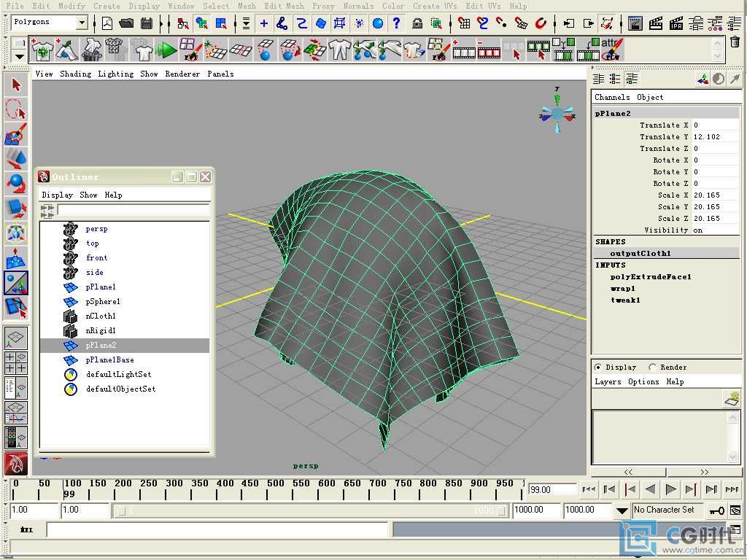The image size is (747, 560).
Task: Select polyExtrudeFace1 input node
Action: (651, 276)
